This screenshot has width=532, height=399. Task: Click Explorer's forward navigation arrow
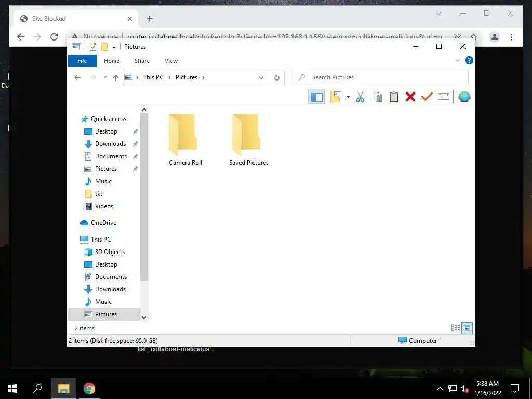93,77
